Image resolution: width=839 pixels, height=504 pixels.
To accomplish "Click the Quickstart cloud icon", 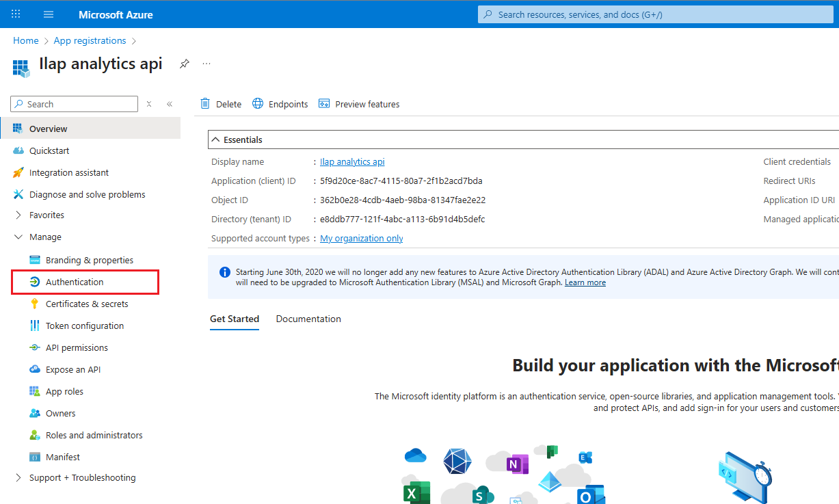I will [x=18, y=150].
